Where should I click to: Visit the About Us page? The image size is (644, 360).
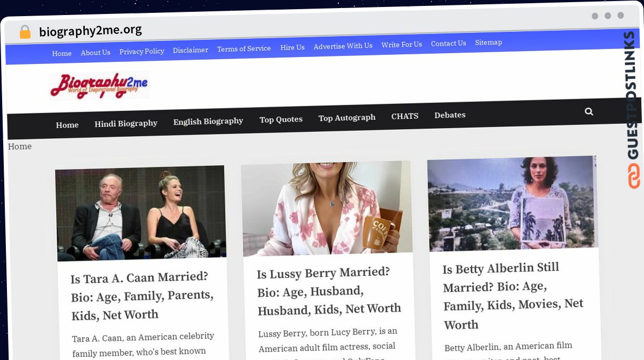pos(96,52)
